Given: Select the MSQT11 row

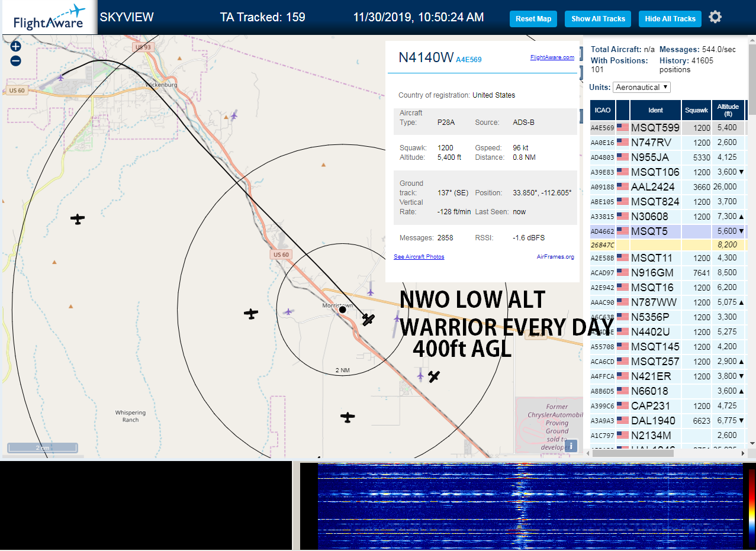Looking at the screenshot, I should [668, 258].
